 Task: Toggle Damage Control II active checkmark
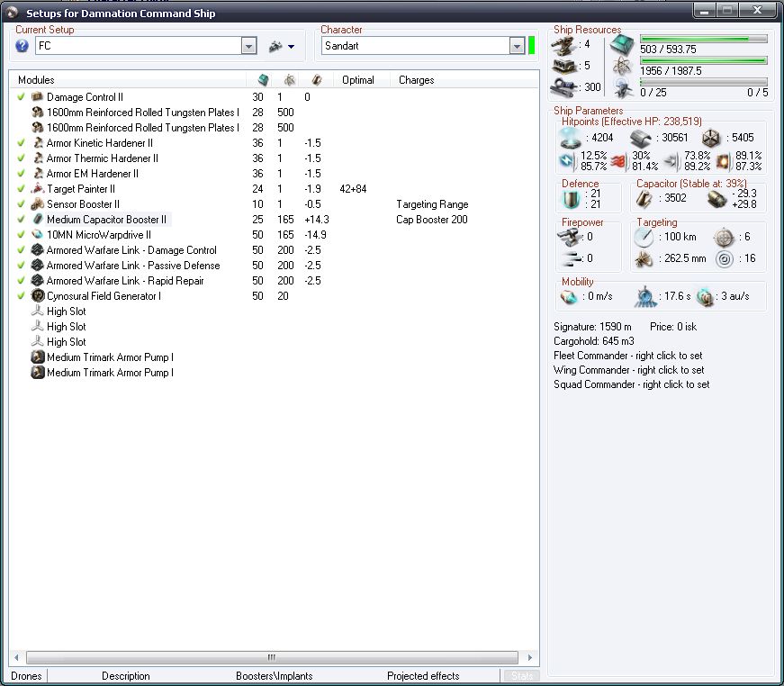21,96
